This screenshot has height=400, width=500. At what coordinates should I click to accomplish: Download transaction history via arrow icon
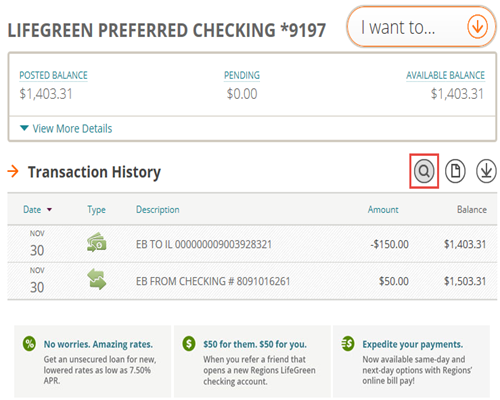tap(486, 171)
